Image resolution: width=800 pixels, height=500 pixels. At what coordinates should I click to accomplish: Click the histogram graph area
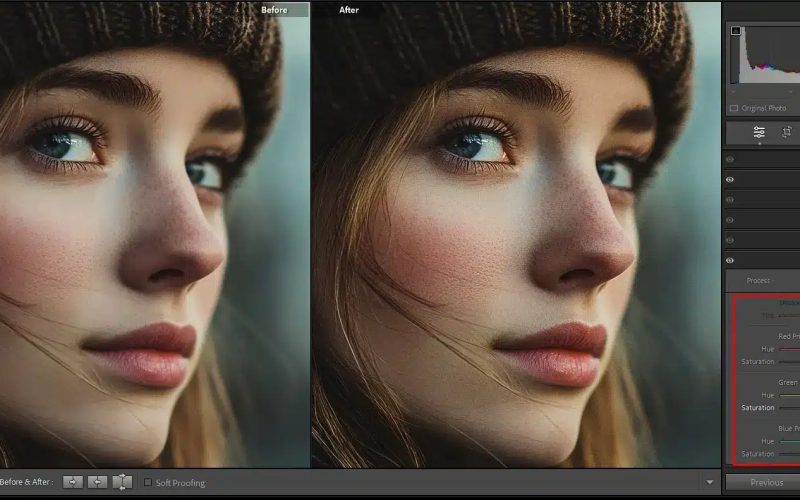(768, 55)
